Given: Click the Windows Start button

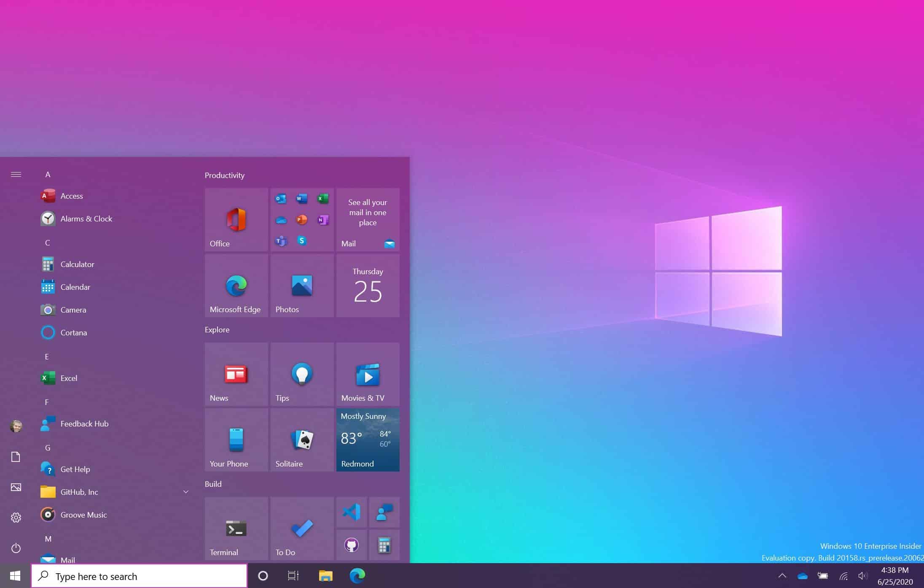Looking at the screenshot, I should click(x=15, y=576).
